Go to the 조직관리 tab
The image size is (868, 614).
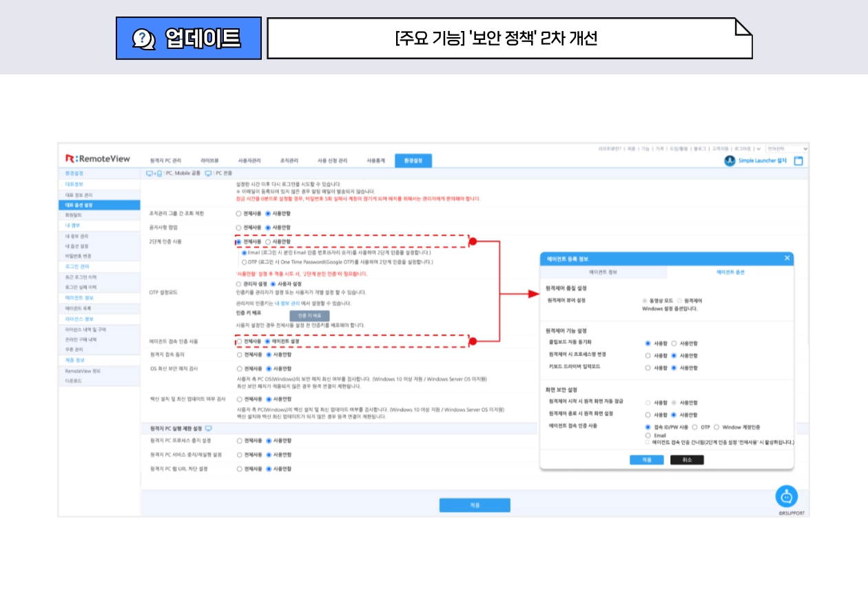(x=289, y=160)
